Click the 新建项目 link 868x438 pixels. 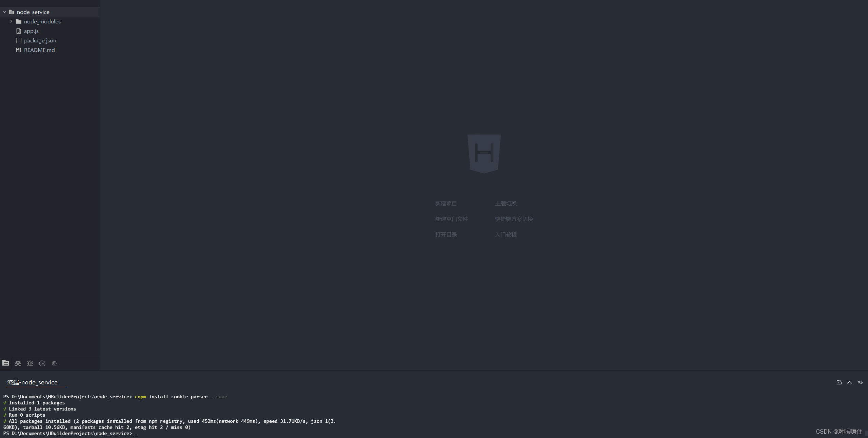coord(446,203)
